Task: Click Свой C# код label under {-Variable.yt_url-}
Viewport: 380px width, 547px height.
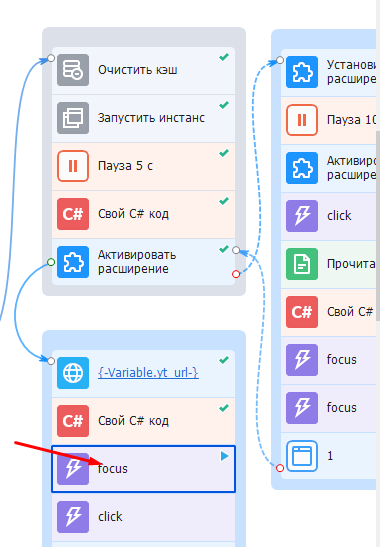Action: pyautogui.click(x=133, y=421)
